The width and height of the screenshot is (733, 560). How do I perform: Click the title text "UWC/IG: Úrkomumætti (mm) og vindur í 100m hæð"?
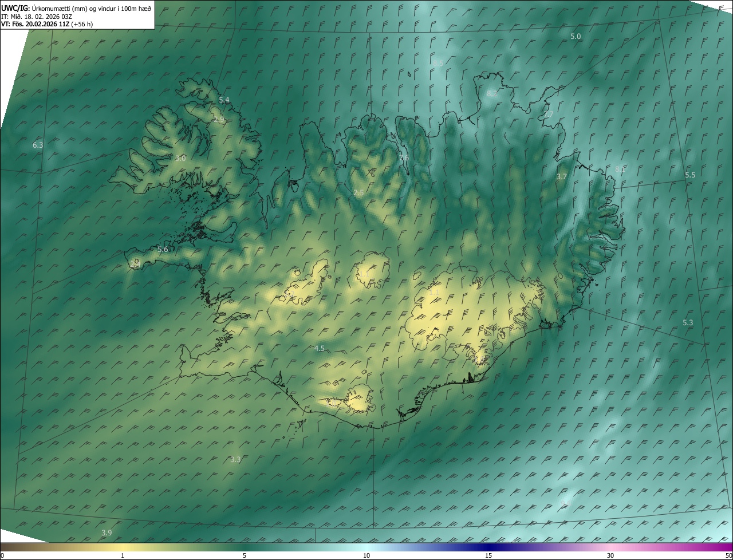pos(76,7)
